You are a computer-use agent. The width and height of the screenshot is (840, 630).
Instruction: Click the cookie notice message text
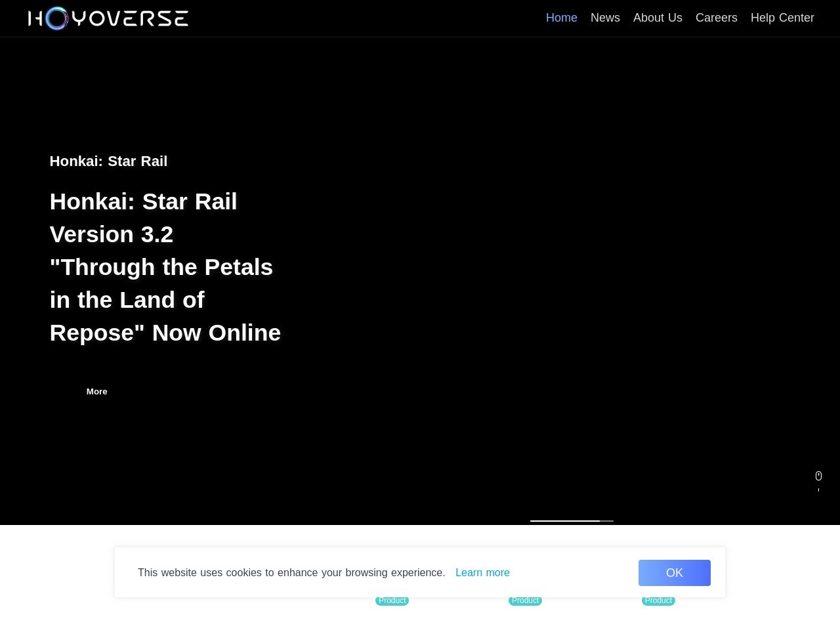[291, 572]
